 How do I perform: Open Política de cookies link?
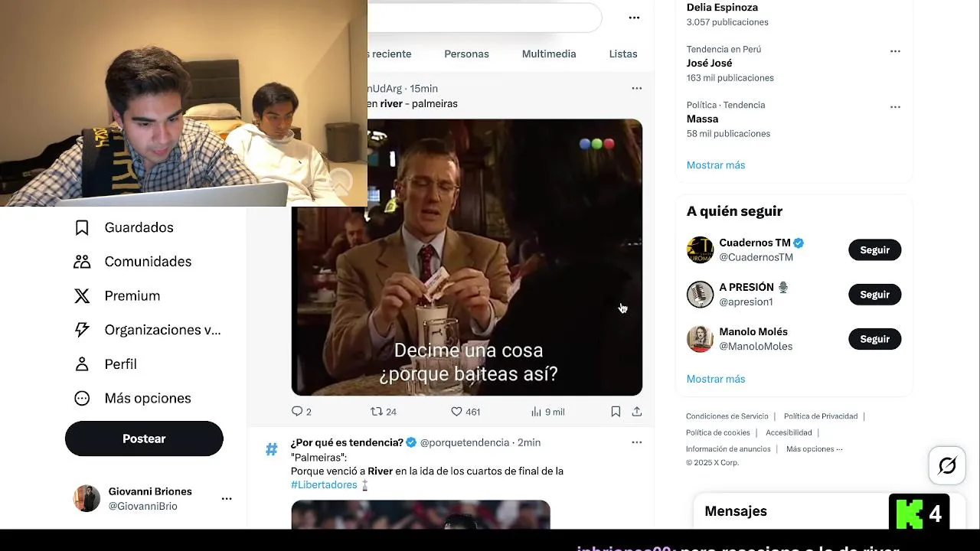(718, 432)
